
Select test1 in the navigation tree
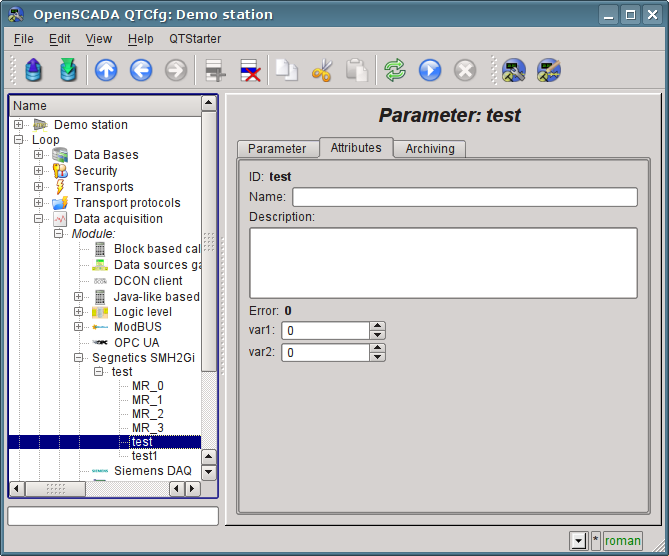pos(144,456)
